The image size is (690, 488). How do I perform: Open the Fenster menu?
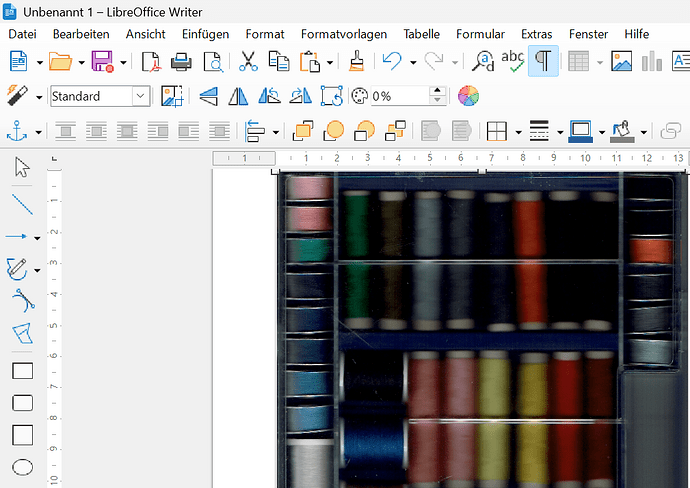click(x=588, y=34)
